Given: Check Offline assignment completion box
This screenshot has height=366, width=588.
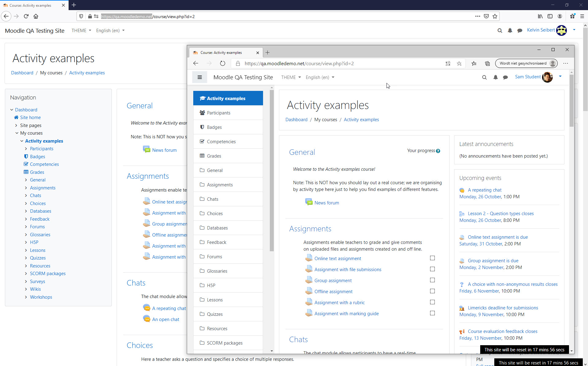Looking at the screenshot, I should click(x=432, y=291).
